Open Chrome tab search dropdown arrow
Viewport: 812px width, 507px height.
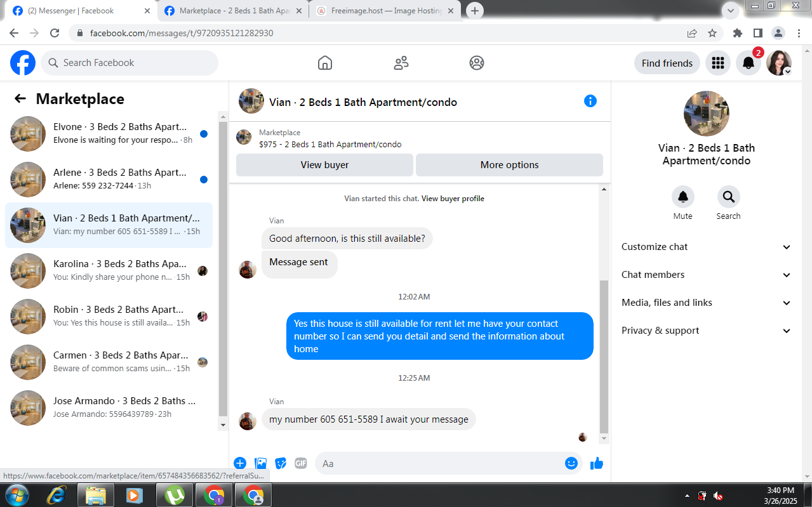(x=731, y=11)
